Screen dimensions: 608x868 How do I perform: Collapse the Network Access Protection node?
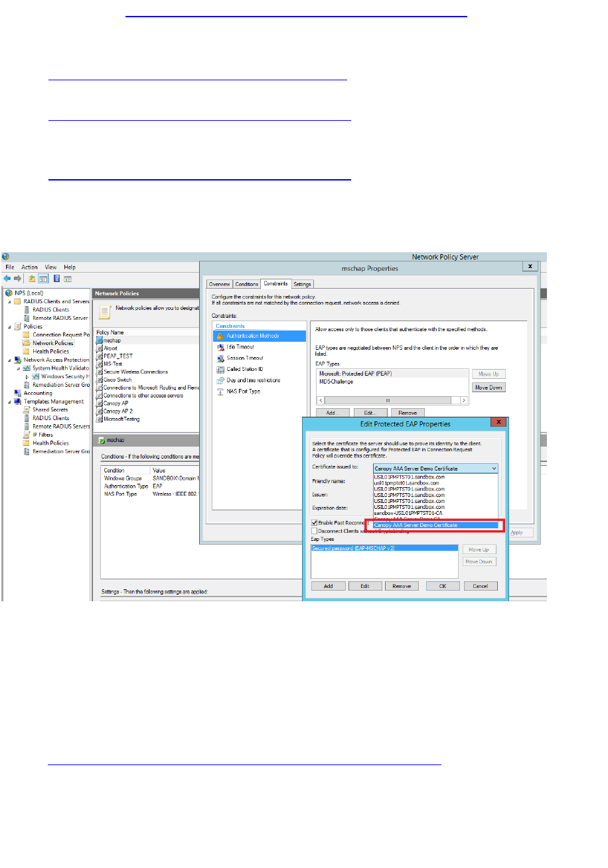pos(8,360)
